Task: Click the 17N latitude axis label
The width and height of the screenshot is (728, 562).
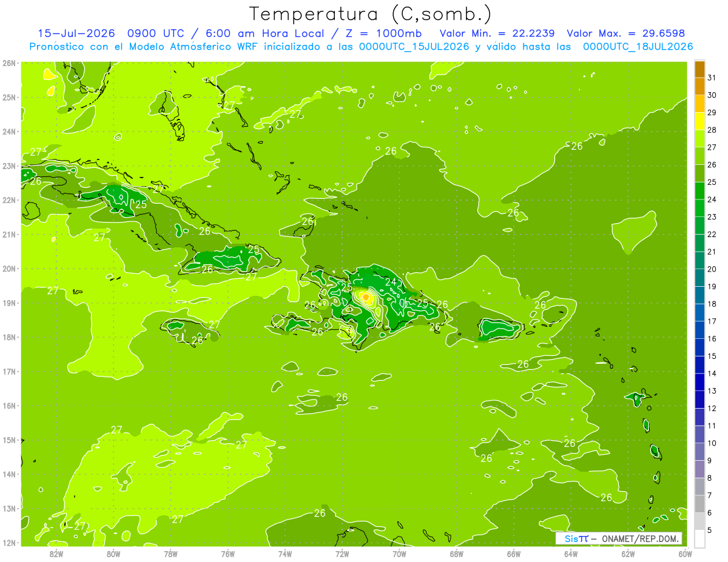Action: pyautogui.click(x=9, y=372)
